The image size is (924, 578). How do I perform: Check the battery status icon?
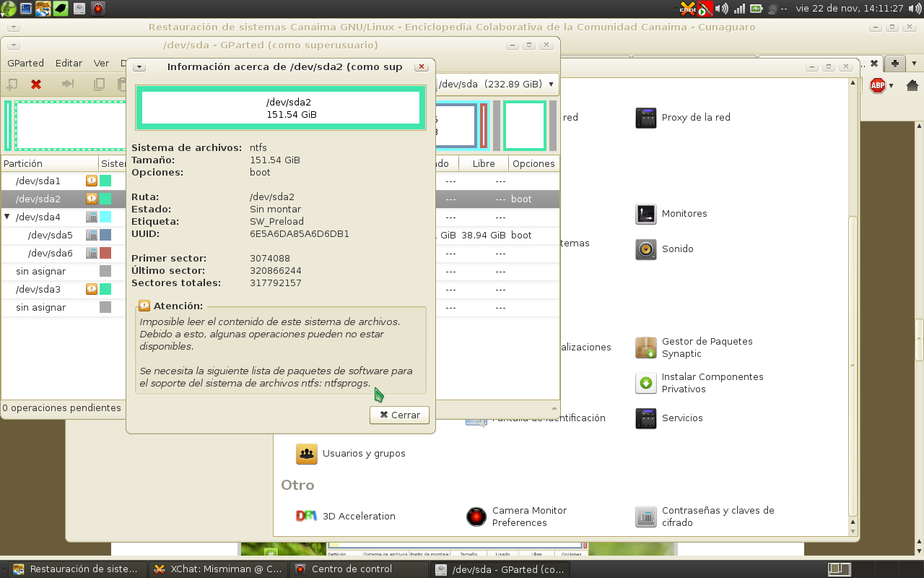point(756,9)
